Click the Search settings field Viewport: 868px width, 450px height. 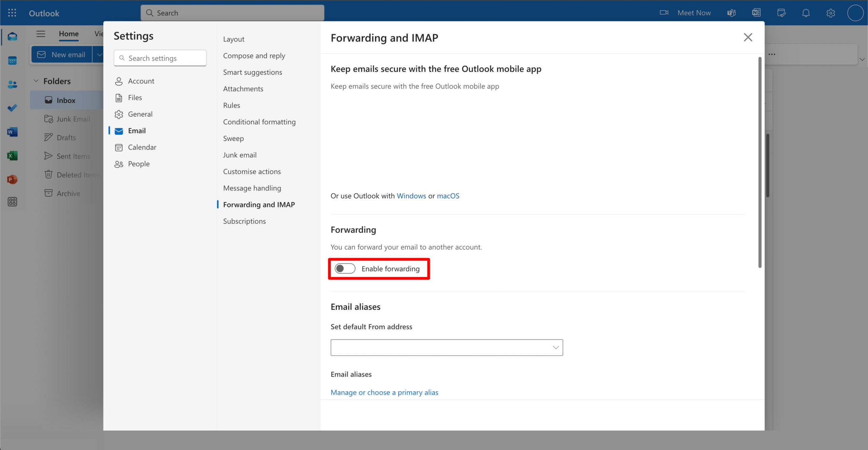pyautogui.click(x=160, y=58)
